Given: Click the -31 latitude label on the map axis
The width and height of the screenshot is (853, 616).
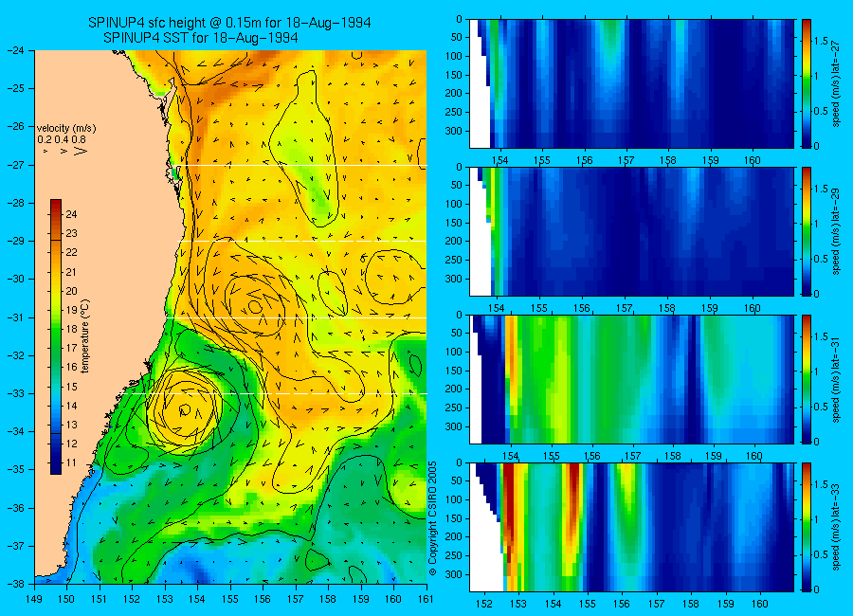Looking at the screenshot, I should pos(16,317).
